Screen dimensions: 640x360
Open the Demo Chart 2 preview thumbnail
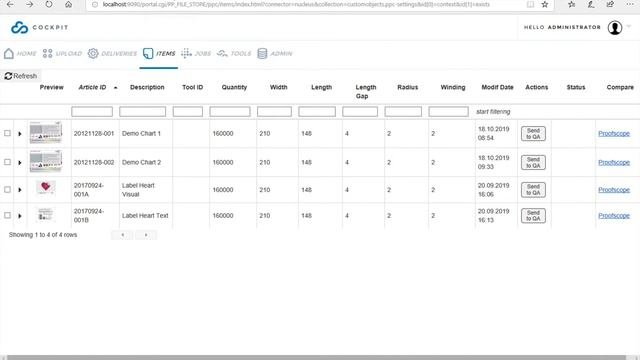46,161
